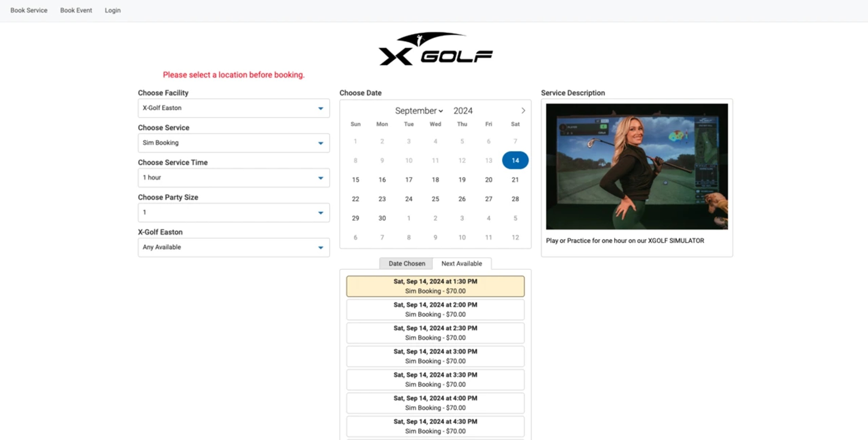Open the Book Event menu item
This screenshot has height=440, width=868.
pyautogui.click(x=76, y=10)
